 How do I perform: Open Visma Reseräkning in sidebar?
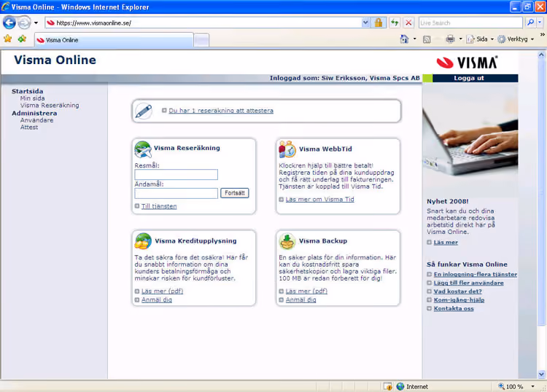[50, 105]
